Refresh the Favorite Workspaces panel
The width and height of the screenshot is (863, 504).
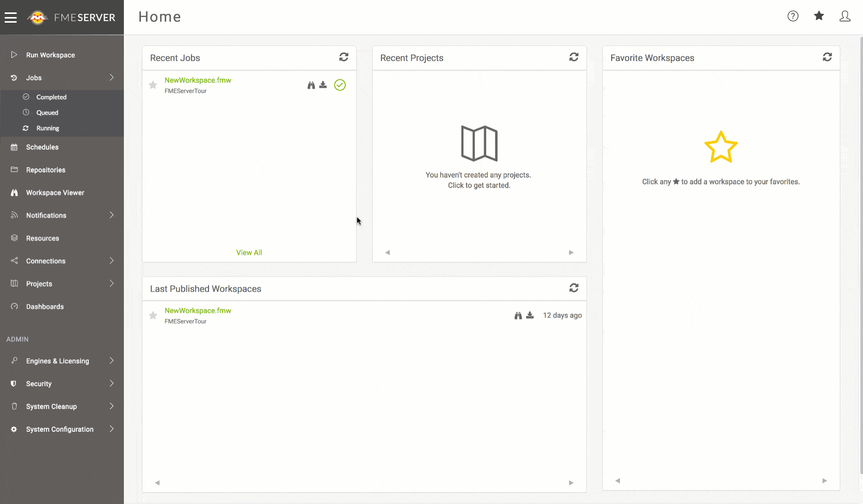827,57
